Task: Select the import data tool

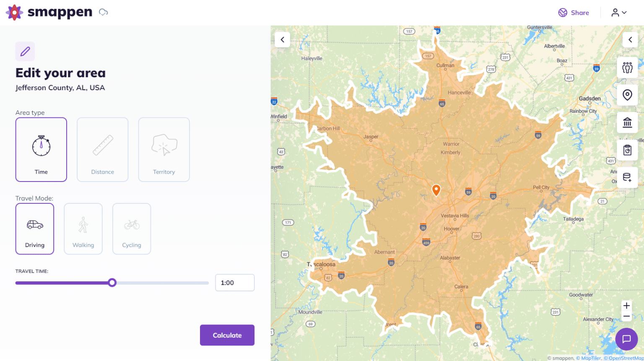Action: (627, 177)
